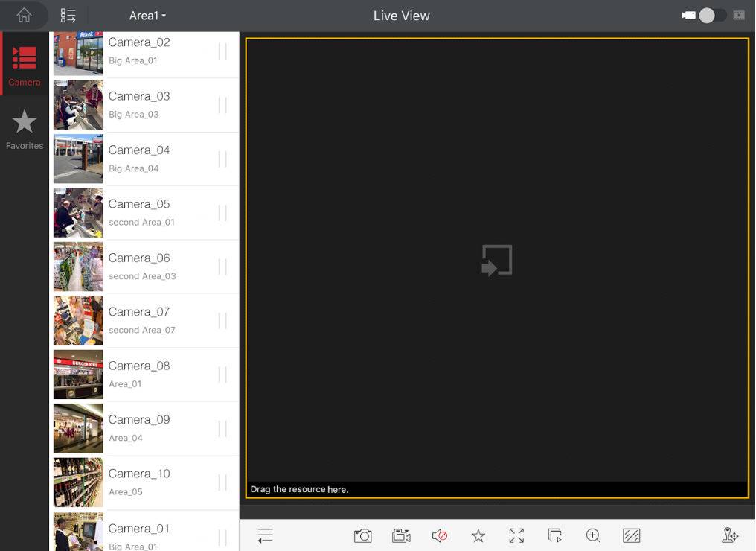Click the playback window icon in bottom toolbar
The height and width of the screenshot is (551, 756).
554,536
